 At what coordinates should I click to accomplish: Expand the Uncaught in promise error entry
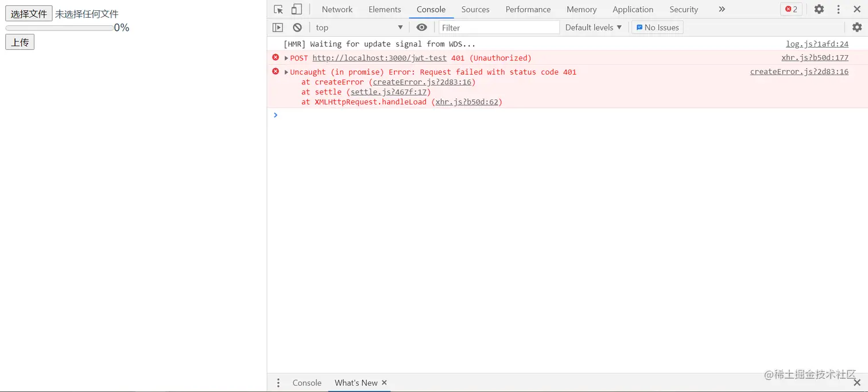(286, 72)
